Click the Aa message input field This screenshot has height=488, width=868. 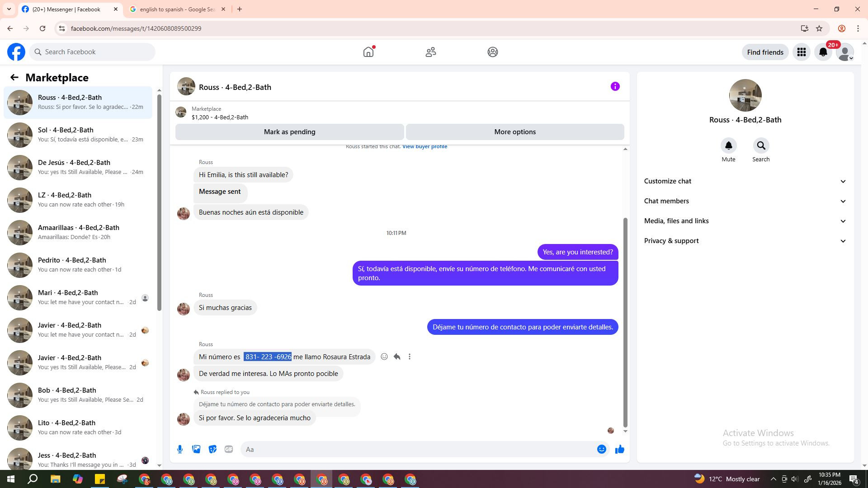point(416,449)
